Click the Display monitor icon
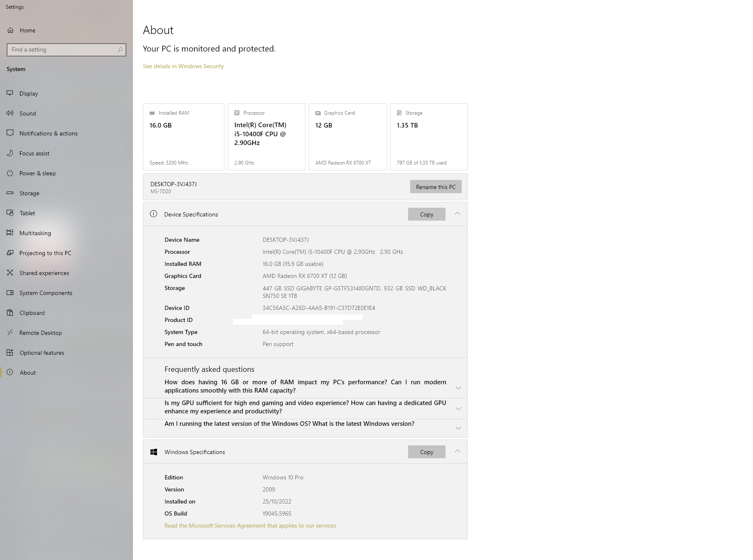The width and height of the screenshot is (753, 560). pos(10,93)
